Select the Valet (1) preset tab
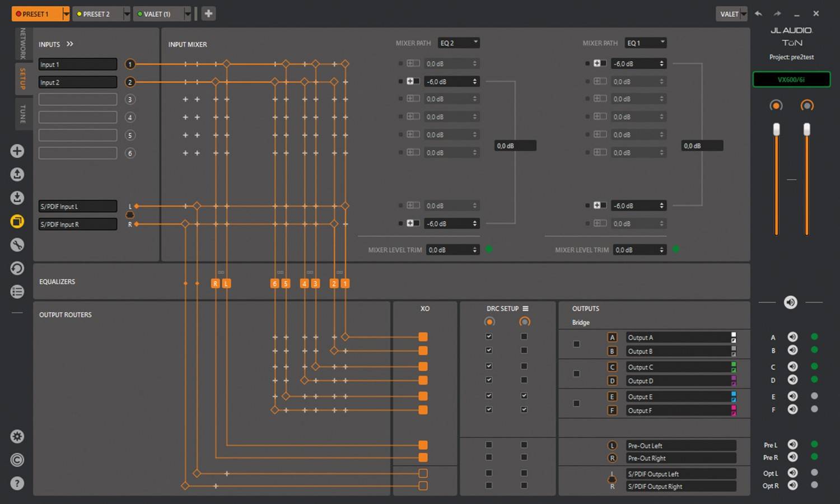The width and height of the screenshot is (840, 504). pos(158,14)
